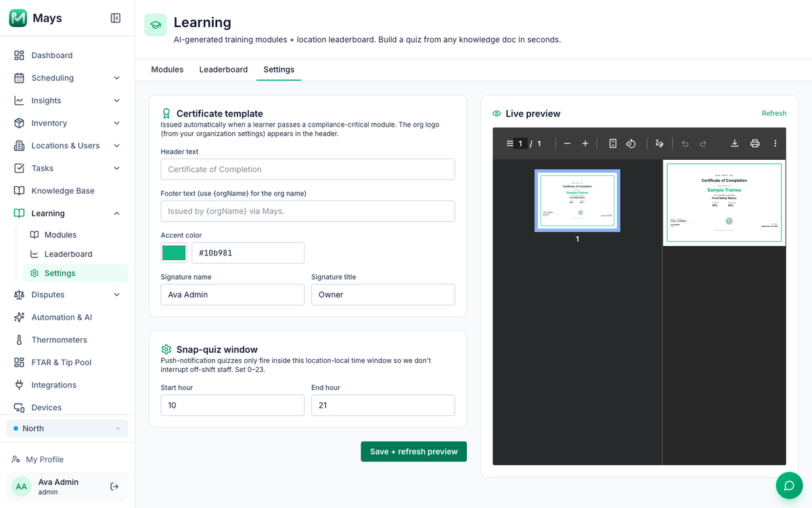Click the Inventory box icon
This screenshot has width=812, height=508.
pyautogui.click(x=19, y=123)
